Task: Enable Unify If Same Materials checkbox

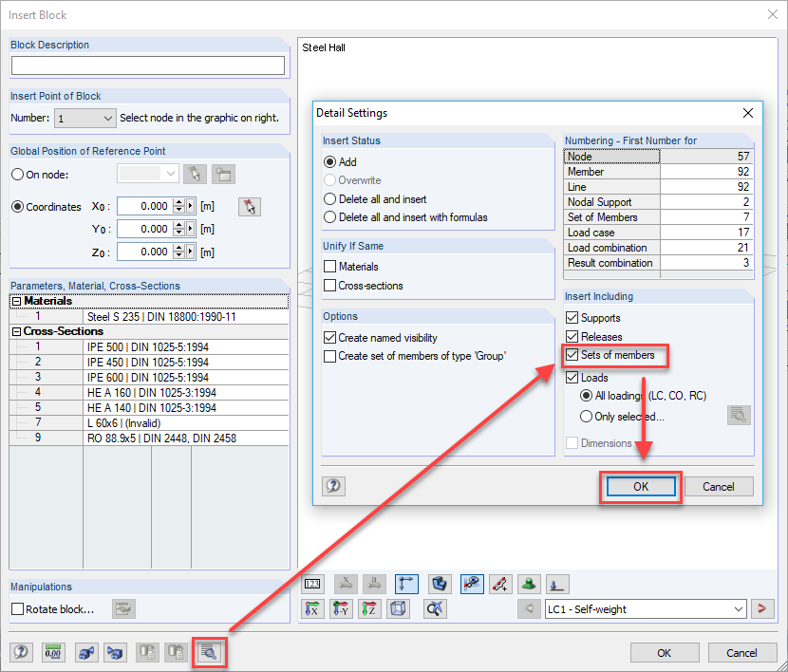Action: [x=329, y=266]
